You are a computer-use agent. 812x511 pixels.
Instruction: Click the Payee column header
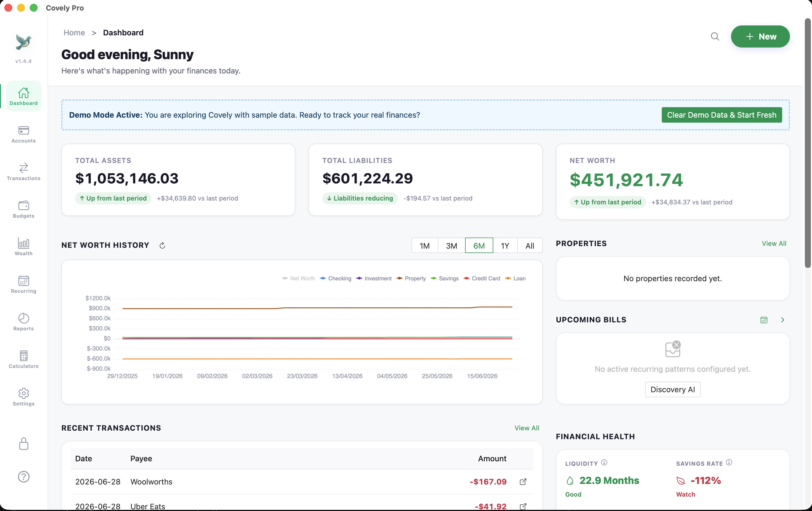tap(141, 459)
